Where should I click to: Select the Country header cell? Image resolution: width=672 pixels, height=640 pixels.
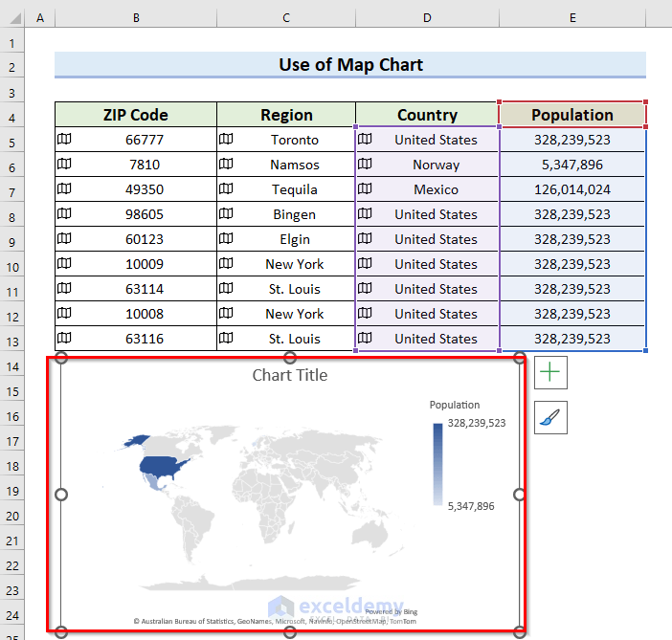tap(427, 115)
